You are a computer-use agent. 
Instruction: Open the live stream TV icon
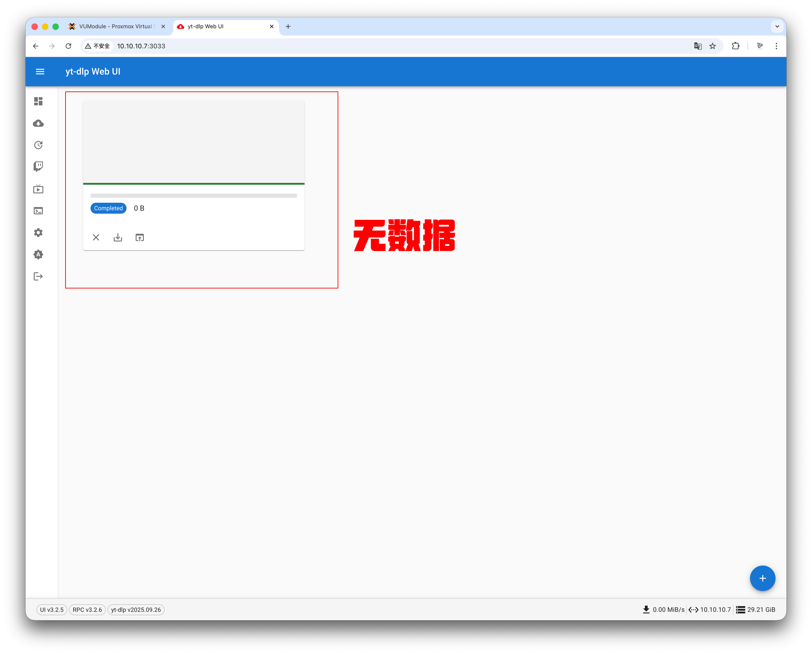pyautogui.click(x=39, y=189)
